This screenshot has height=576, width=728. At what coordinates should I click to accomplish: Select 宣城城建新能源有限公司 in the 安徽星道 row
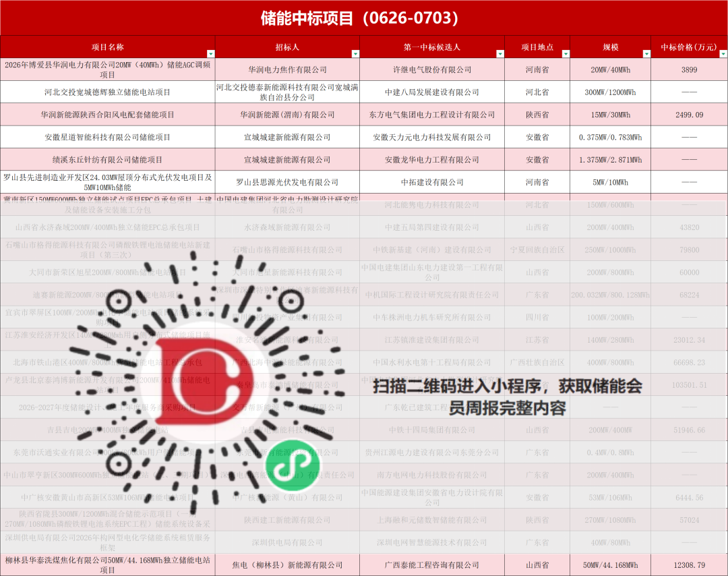pos(287,137)
